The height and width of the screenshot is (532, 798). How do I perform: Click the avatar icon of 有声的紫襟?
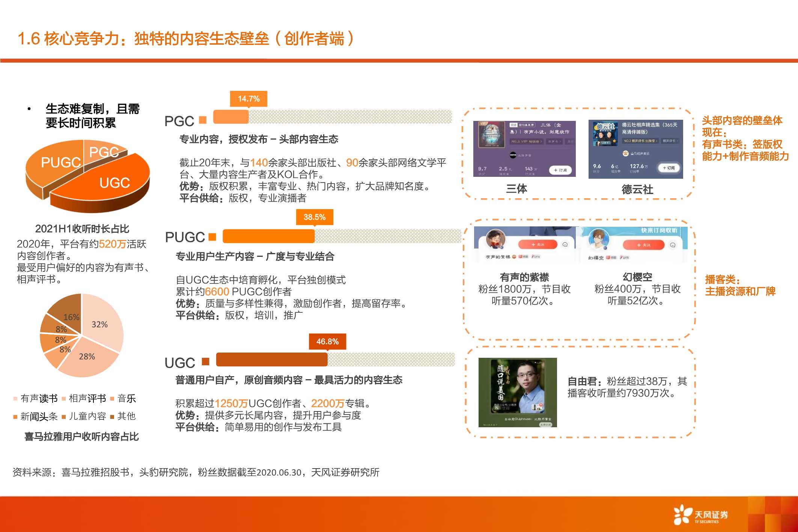pyautogui.click(x=495, y=239)
